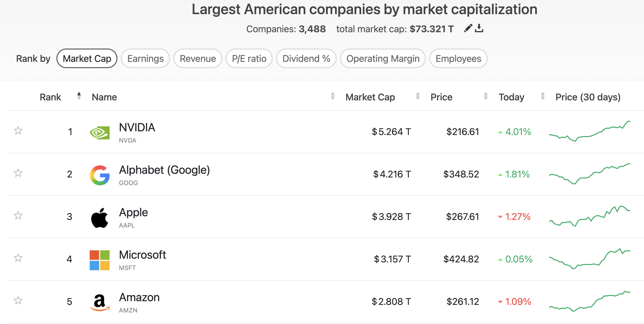Viewport: 644px width, 324px height.
Task: Click the NVIDIA logo icon
Action: click(x=100, y=133)
